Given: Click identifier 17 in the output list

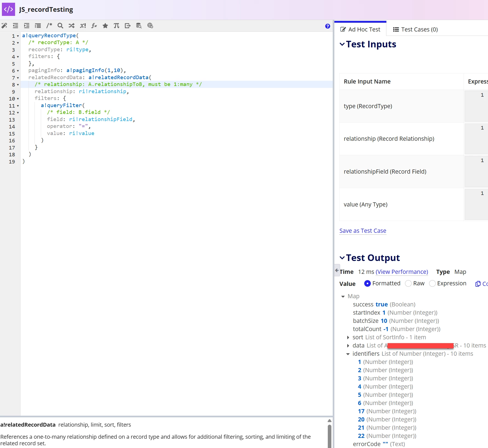Looking at the screenshot, I should pyautogui.click(x=387, y=411).
